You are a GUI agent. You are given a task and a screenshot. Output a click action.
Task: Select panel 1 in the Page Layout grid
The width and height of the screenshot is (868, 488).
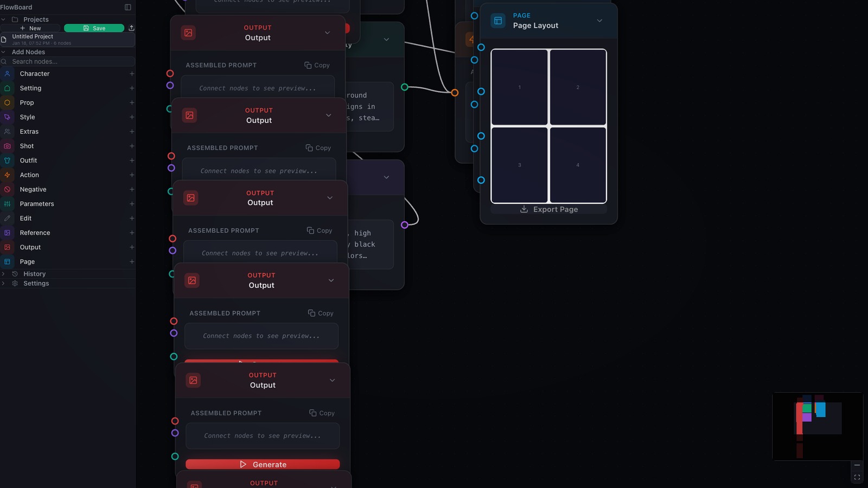pyautogui.click(x=519, y=87)
